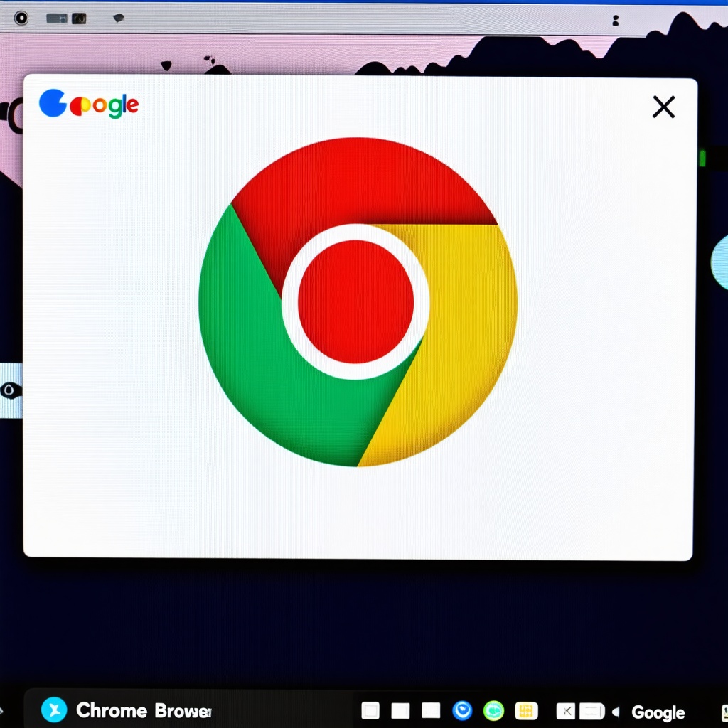Open the green circular app in the taskbar
The width and height of the screenshot is (728, 728).
pyautogui.click(x=493, y=710)
